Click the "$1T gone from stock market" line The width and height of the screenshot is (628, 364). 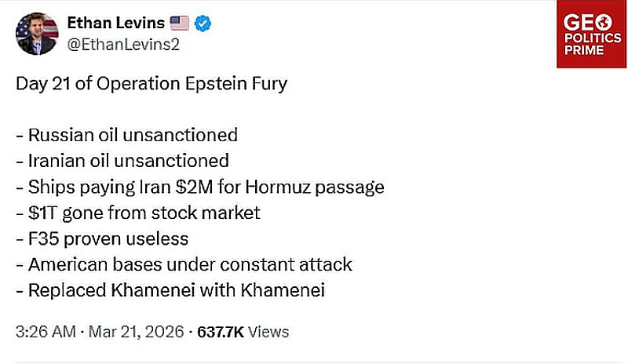point(137,213)
